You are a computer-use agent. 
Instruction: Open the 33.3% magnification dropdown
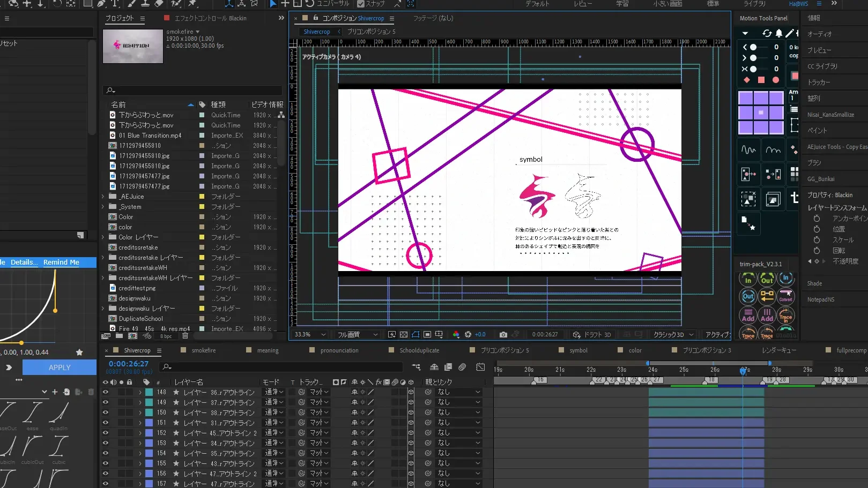tap(310, 334)
